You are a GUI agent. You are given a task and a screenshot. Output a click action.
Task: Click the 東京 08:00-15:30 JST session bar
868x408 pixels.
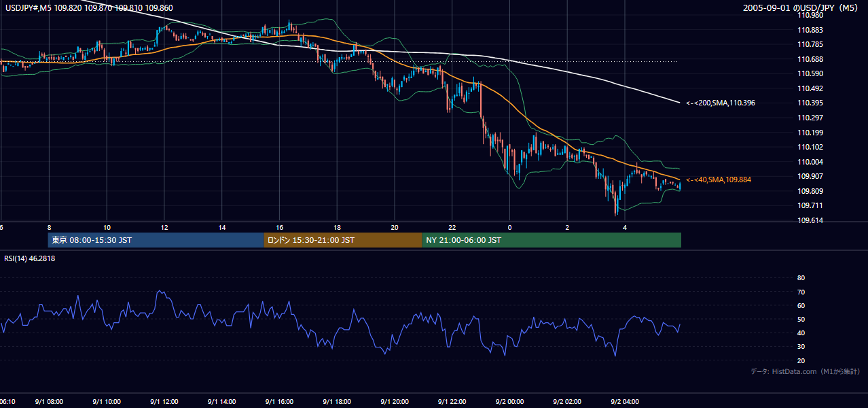click(156, 240)
